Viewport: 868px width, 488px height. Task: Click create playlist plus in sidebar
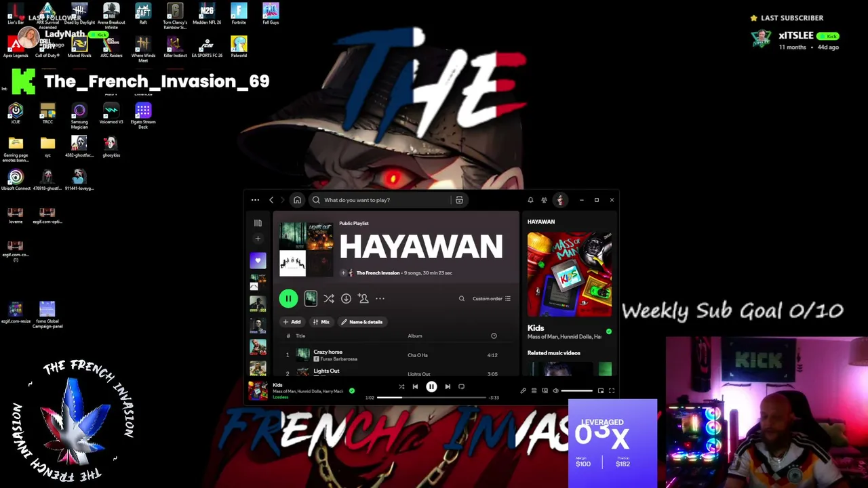click(x=258, y=239)
